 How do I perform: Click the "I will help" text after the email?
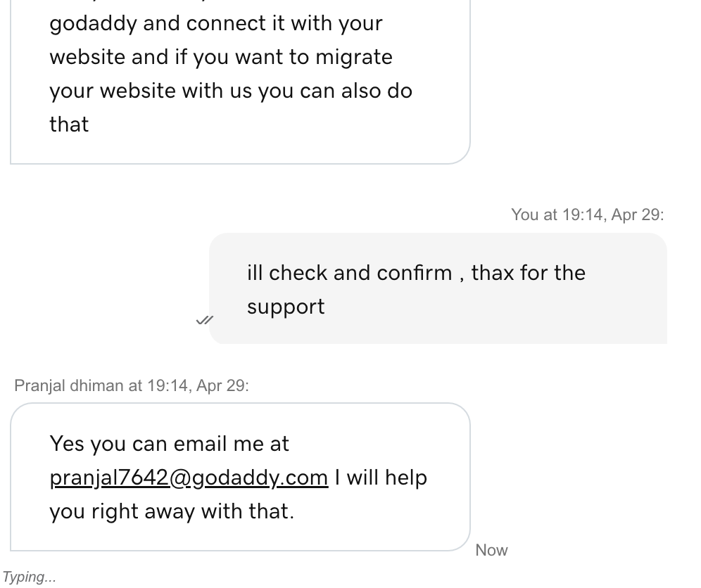[381, 477]
